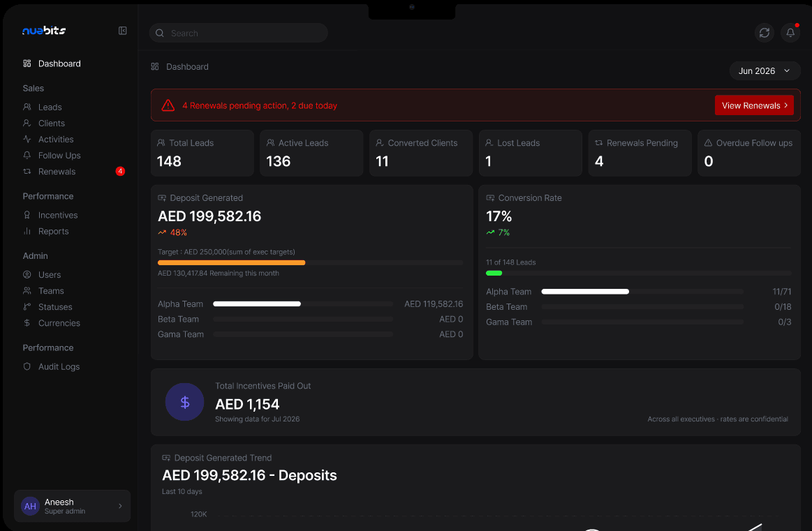The height and width of the screenshot is (531, 812).
Task: Open the Total Leads 148 card
Action: [202, 154]
